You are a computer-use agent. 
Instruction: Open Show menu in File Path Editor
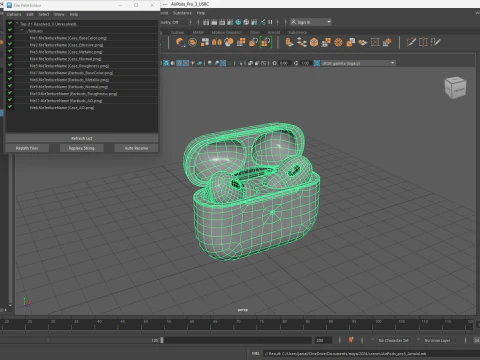pos(59,14)
